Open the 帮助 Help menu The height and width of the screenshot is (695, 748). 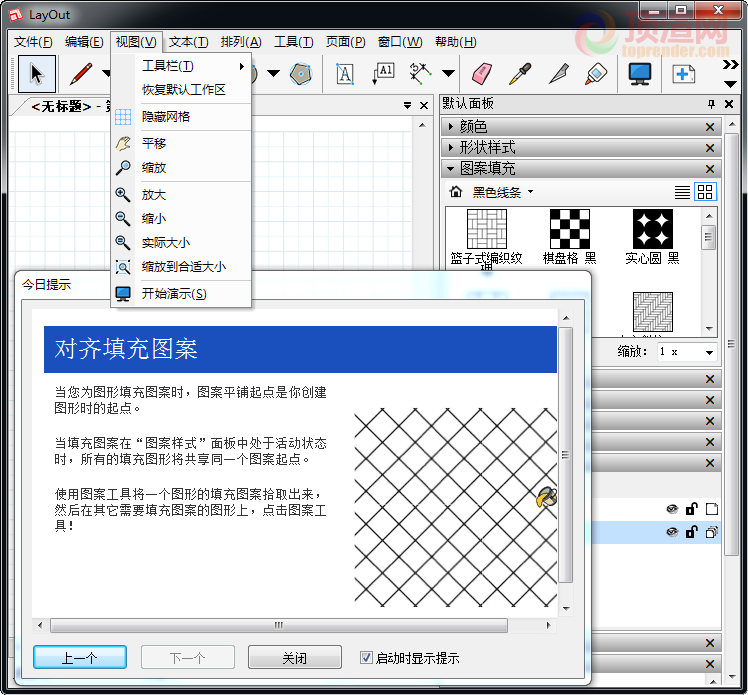point(456,42)
